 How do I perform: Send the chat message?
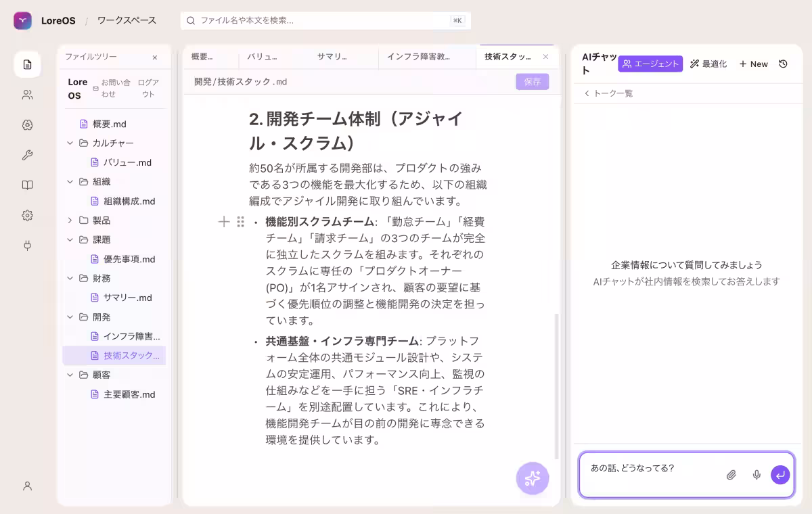coord(780,475)
